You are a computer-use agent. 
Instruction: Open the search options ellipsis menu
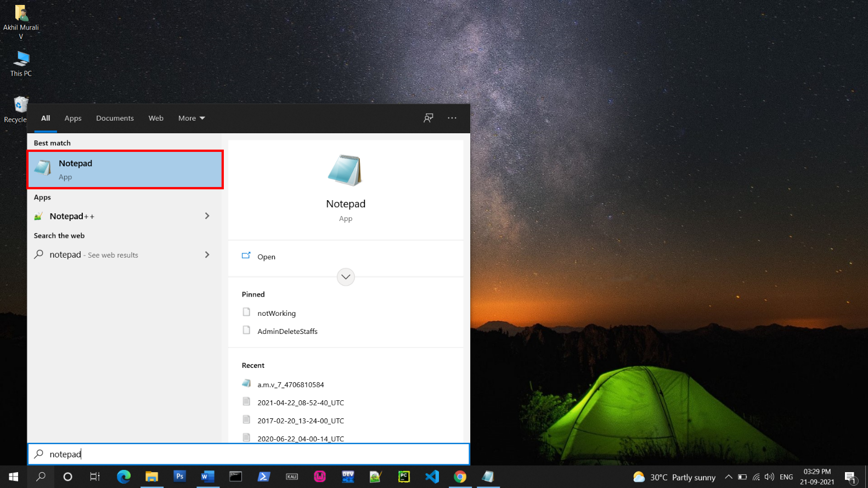tap(452, 118)
